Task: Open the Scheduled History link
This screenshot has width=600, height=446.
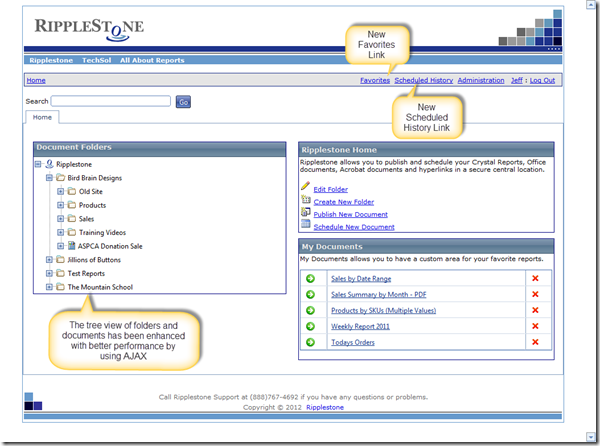Action: click(x=424, y=80)
